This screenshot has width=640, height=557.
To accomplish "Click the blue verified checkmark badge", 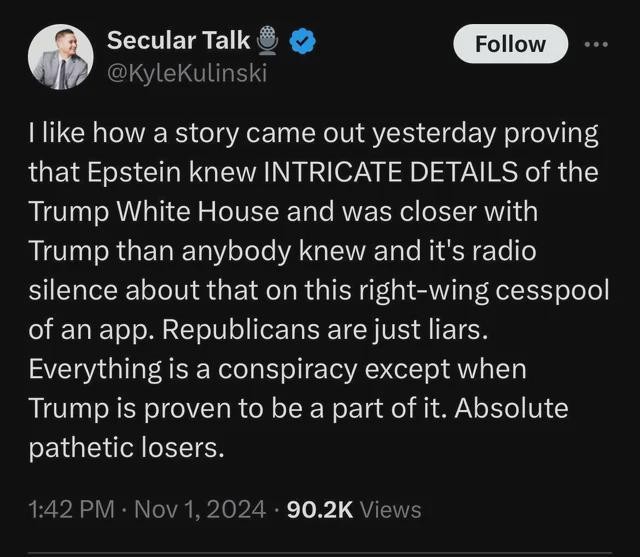I will [x=304, y=42].
